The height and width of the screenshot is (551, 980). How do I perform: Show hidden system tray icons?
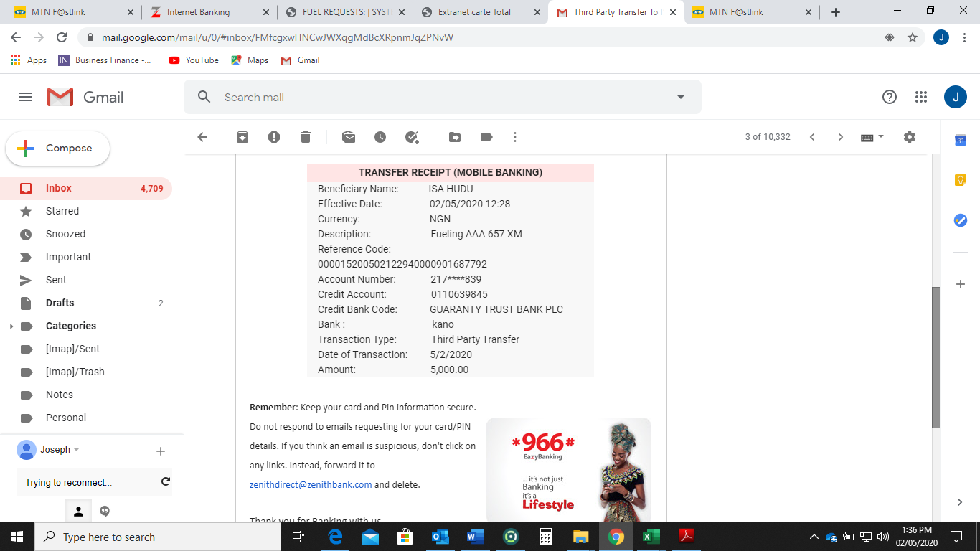[x=814, y=537]
